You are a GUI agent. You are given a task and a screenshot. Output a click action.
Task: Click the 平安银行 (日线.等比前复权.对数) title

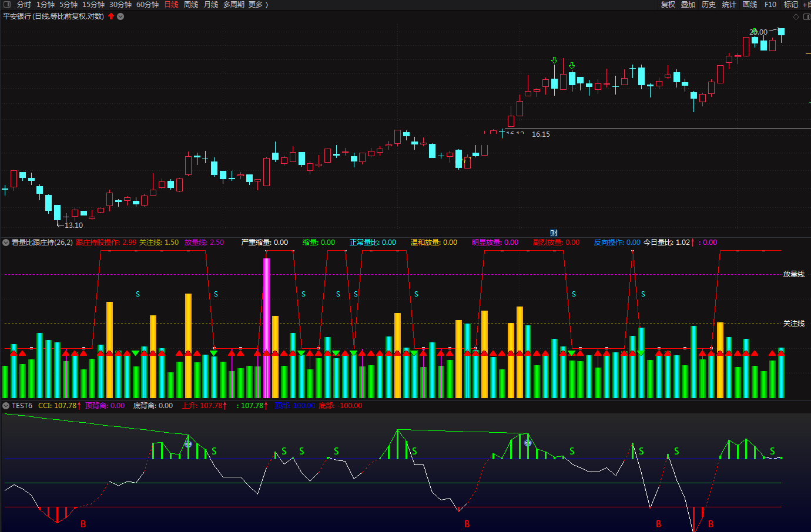tap(53, 16)
